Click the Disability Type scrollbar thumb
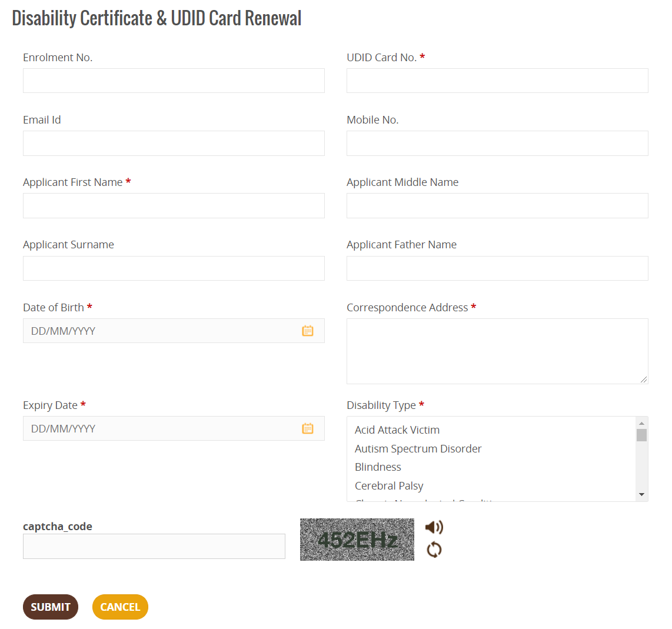 point(641,435)
